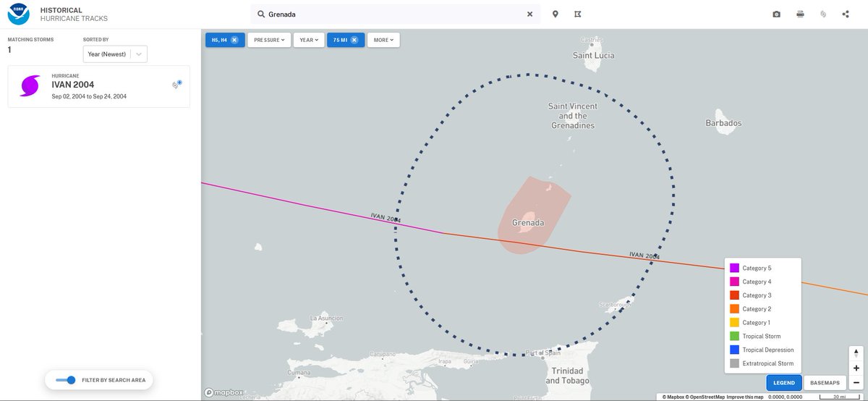The width and height of the screenshot is (868, 401).
Task: Click the share icon
Action: [846, 14]
